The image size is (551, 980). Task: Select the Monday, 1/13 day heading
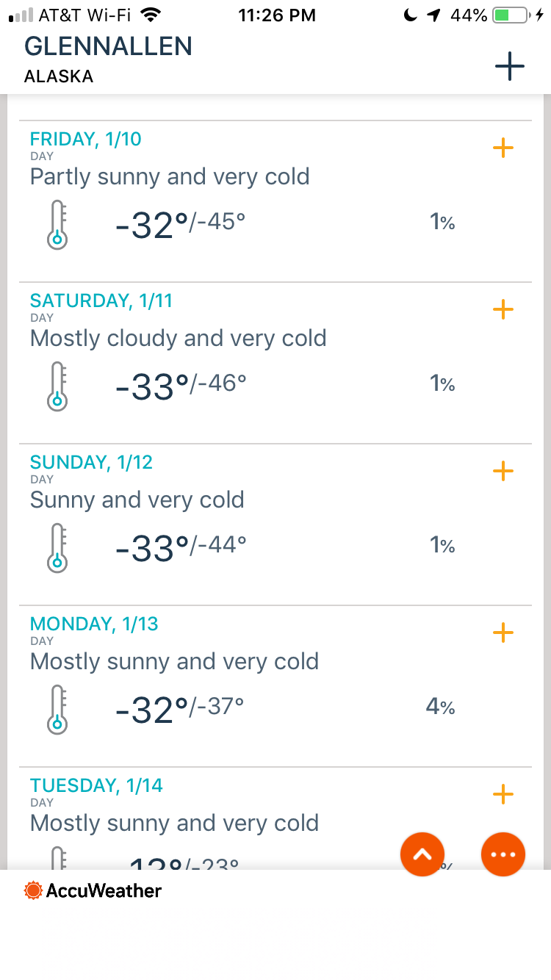[x=94, y=624]
